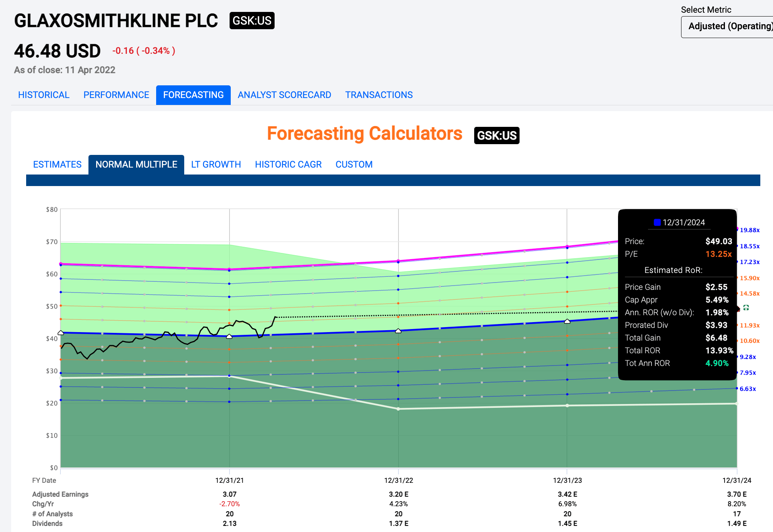Switch to the HISTORIC CAGR calculator

(288, 165)
